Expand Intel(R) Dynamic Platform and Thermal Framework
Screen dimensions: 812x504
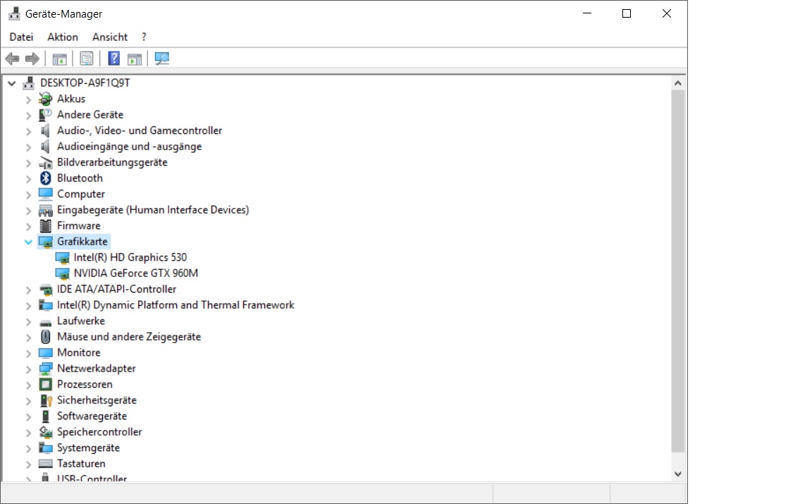coord(28,306)
